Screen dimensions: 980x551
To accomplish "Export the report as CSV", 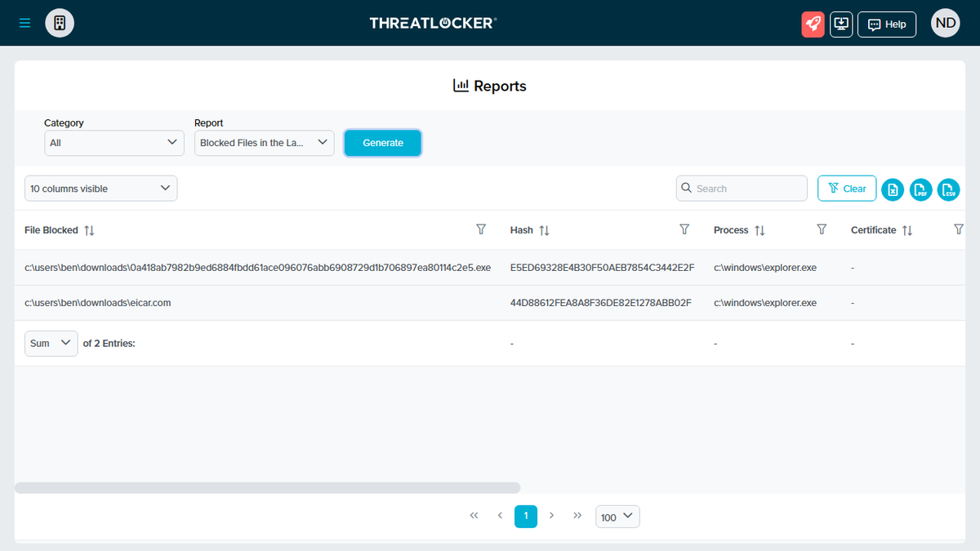I will (x=948, y=189).
